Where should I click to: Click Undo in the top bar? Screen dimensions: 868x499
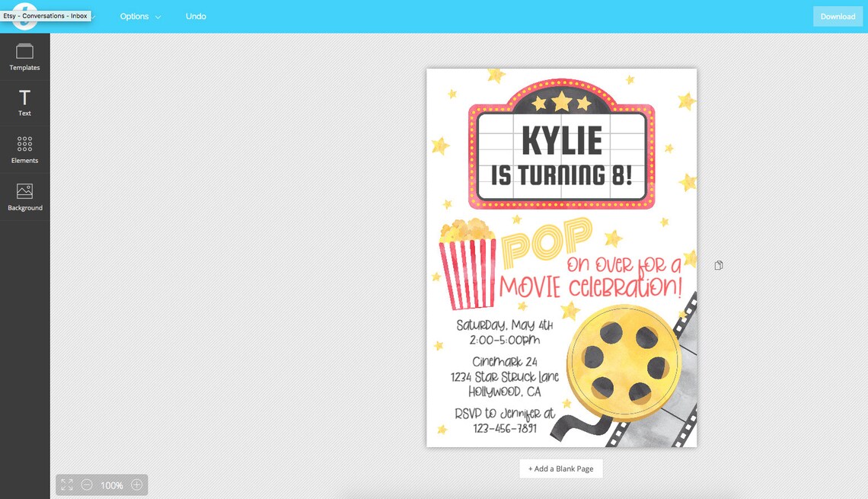coord(196,17)
